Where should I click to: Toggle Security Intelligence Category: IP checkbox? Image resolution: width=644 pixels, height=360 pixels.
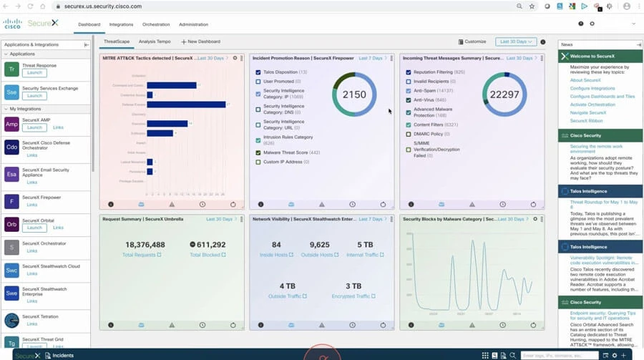pyautogui.click(x=258, y=94)
